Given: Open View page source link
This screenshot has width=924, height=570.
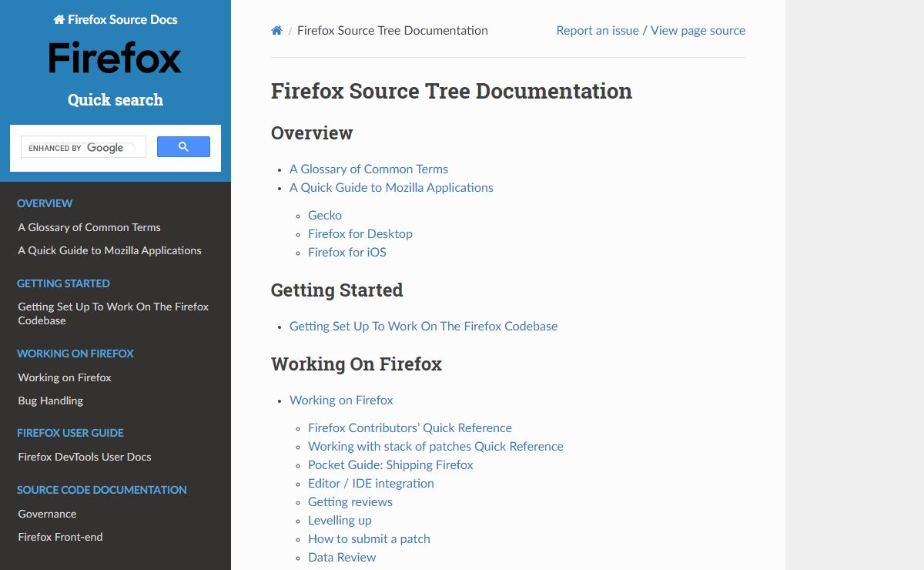Looking at the screenshot, I should point(698,31).
